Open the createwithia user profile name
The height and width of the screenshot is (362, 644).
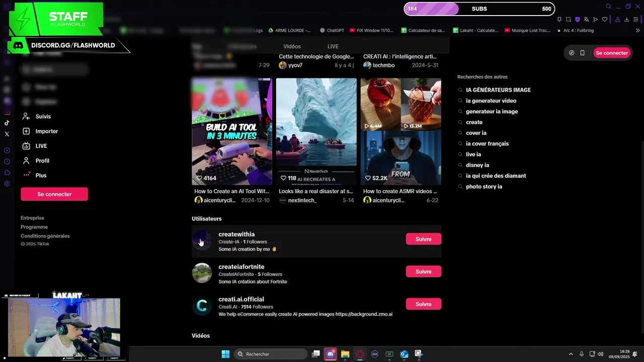coord(236,234)
